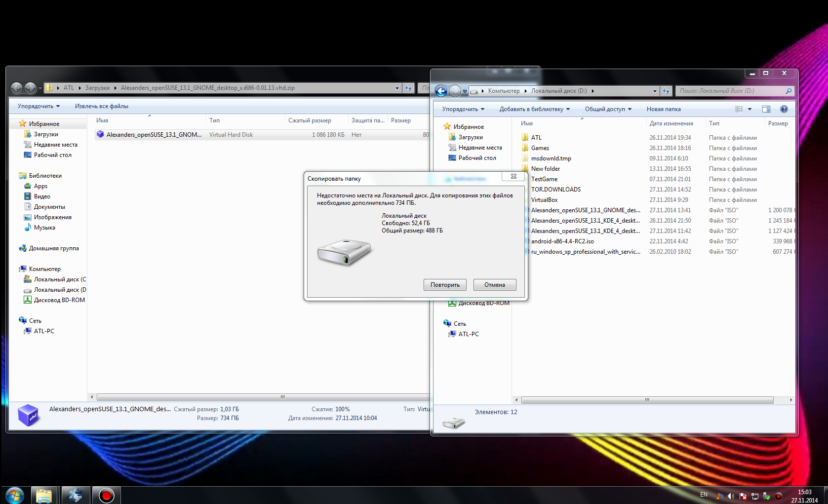
Task: Open Windows Explorer from the taskbar
Action: tap(44, 495)
